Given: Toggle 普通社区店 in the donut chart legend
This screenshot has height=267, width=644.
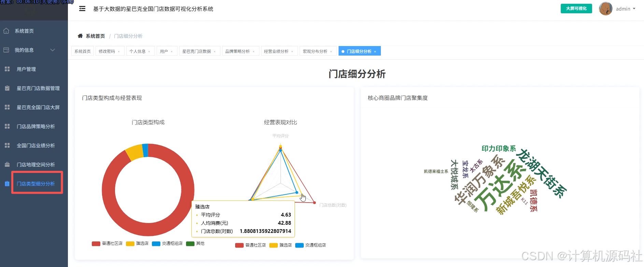Looking at the screenshot, I should point(107,243).
